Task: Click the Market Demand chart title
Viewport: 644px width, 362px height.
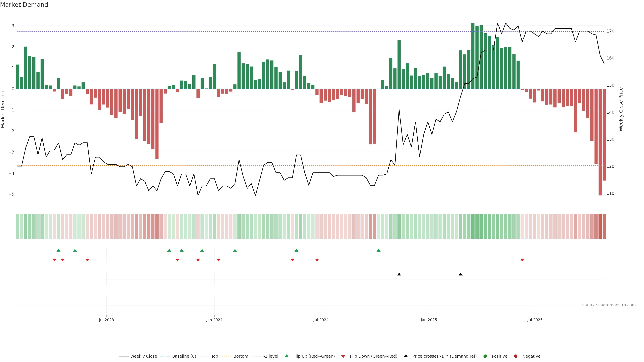Action: pyautogui.click(x=24, y=5)
